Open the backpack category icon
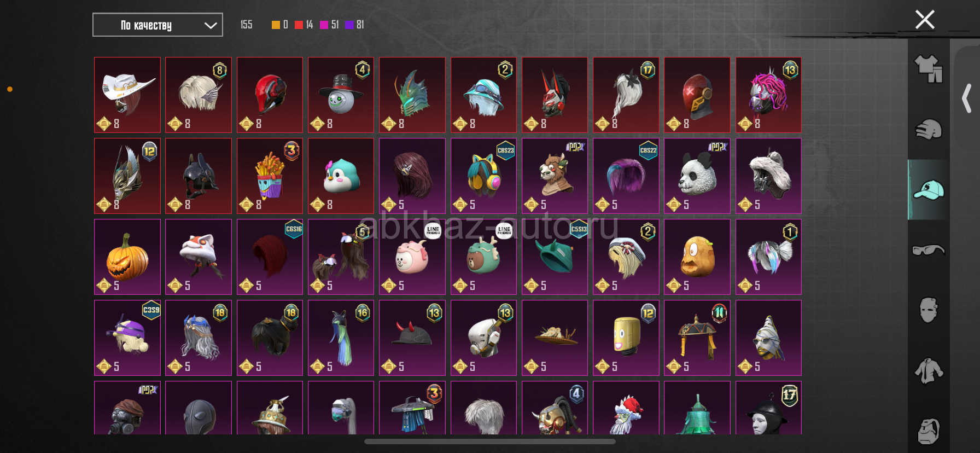The height and width of the screenshot is (453, 980). coord(929,431)
